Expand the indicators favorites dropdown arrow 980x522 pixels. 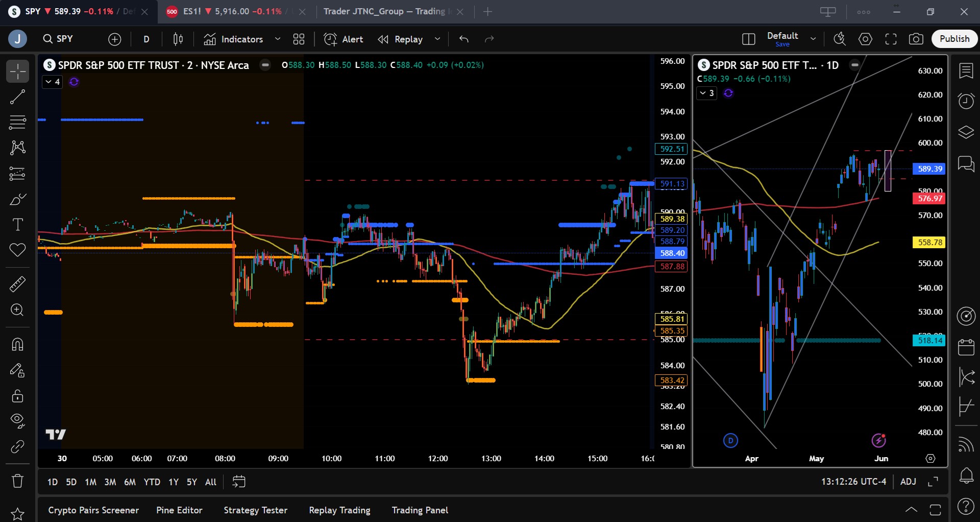point(278,39)
